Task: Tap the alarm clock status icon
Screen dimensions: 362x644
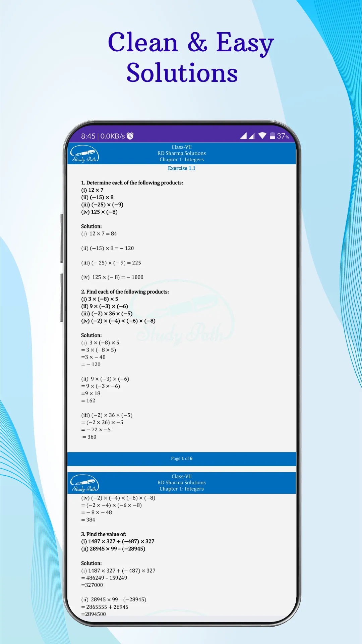Action: pyautogui.click(x=130, y=136)
